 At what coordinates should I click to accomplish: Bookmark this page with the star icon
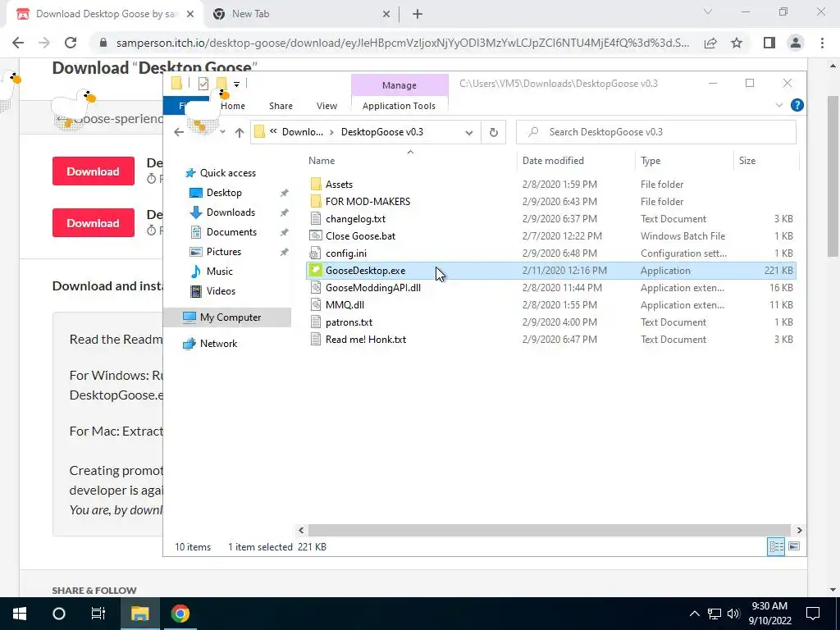[x=737, y=43]
